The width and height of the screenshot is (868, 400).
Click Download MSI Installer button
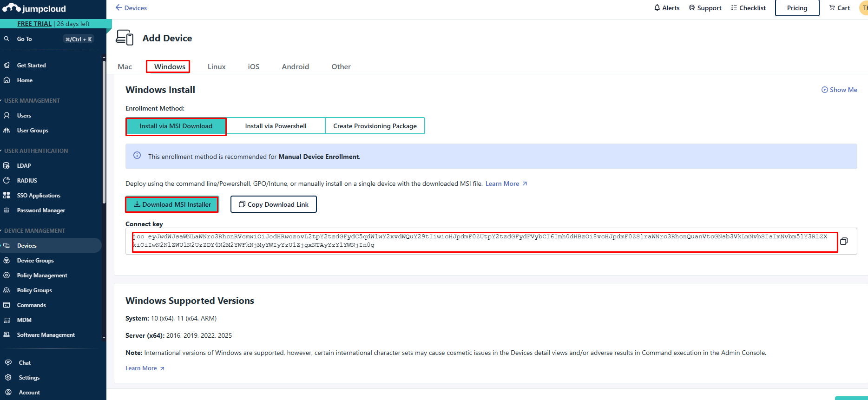tap(172, 204)
